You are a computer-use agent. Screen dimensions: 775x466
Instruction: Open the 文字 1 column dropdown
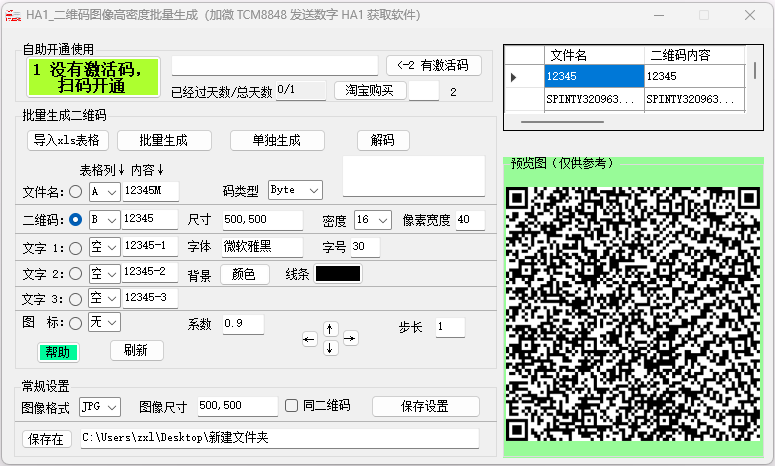tap(104, 247)
